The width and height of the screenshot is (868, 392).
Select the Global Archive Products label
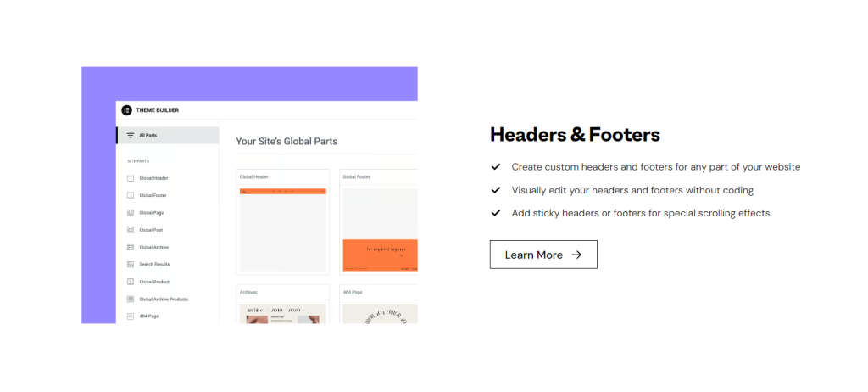(x=164, y=300)
